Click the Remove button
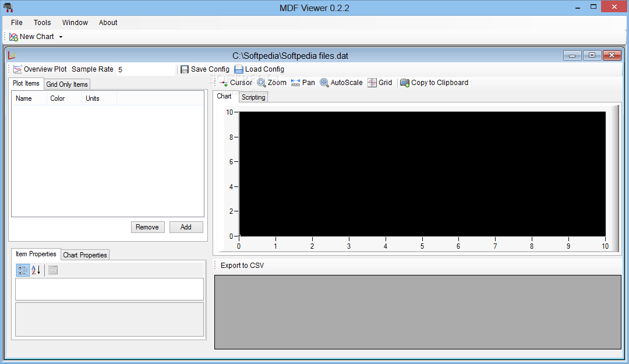The width and height of the screenshot is (629, 364). (147, 227)
